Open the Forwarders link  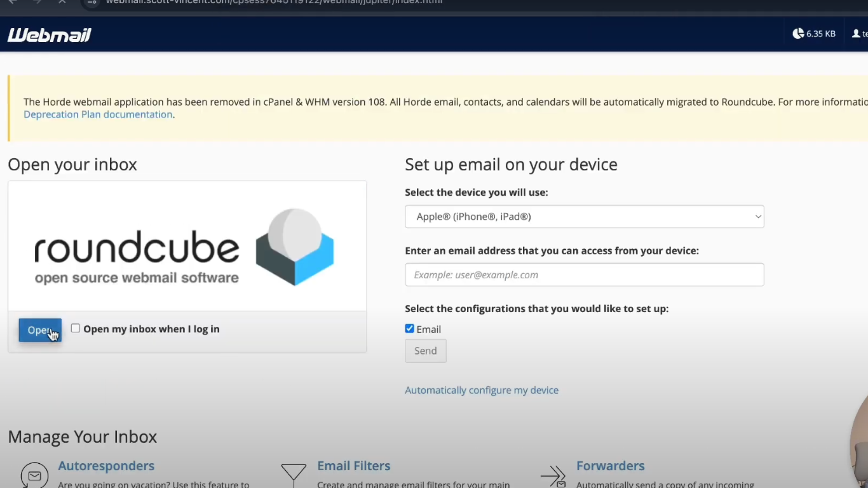(x=611, y=466)
